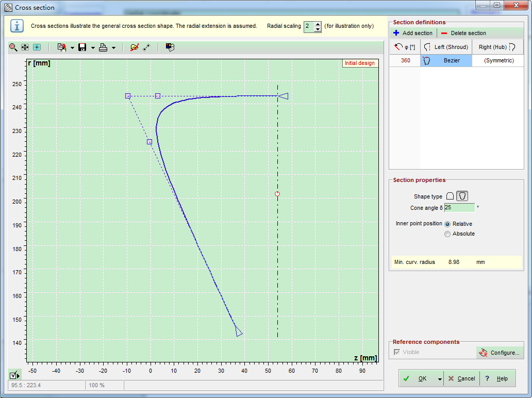Confirm with the OK button
The width and height of the screenshot is (532, 398).
tap(418, 378)
